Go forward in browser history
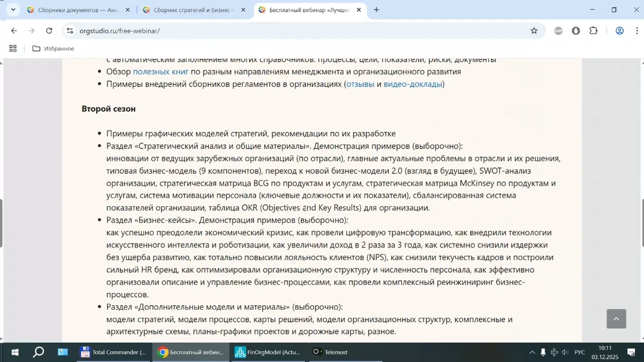 31,31
